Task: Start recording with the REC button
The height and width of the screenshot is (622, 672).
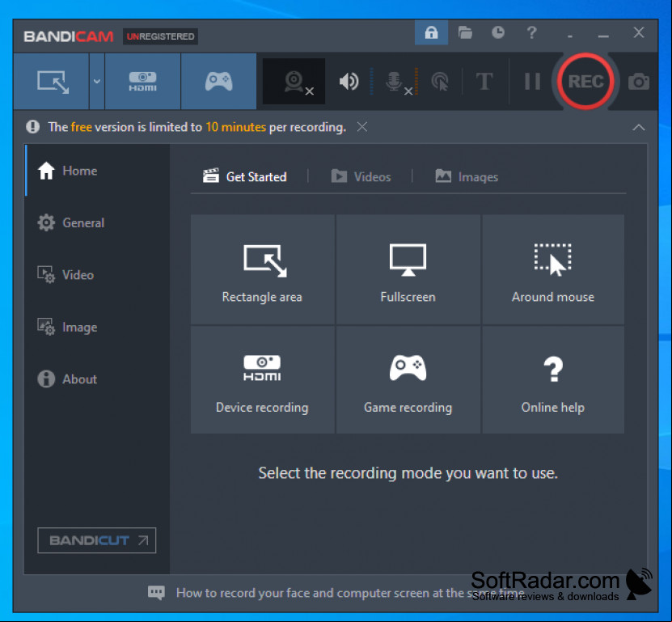Action: click(x=585, y=81)
